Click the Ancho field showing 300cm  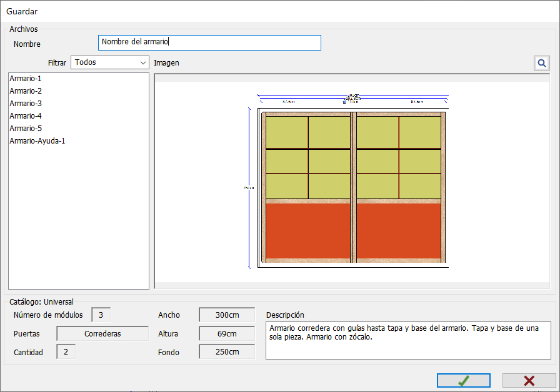[x=227, y=315]
